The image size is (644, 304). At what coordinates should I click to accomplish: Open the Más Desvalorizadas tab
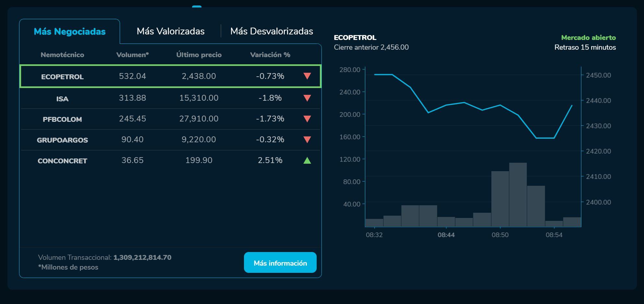pyautogui.click(x=271, y=31)
